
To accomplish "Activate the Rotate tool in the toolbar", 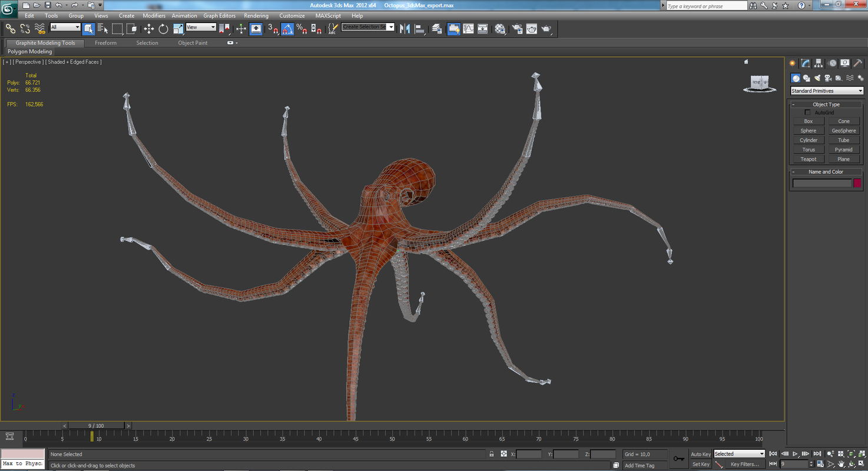I will [163, 29].
